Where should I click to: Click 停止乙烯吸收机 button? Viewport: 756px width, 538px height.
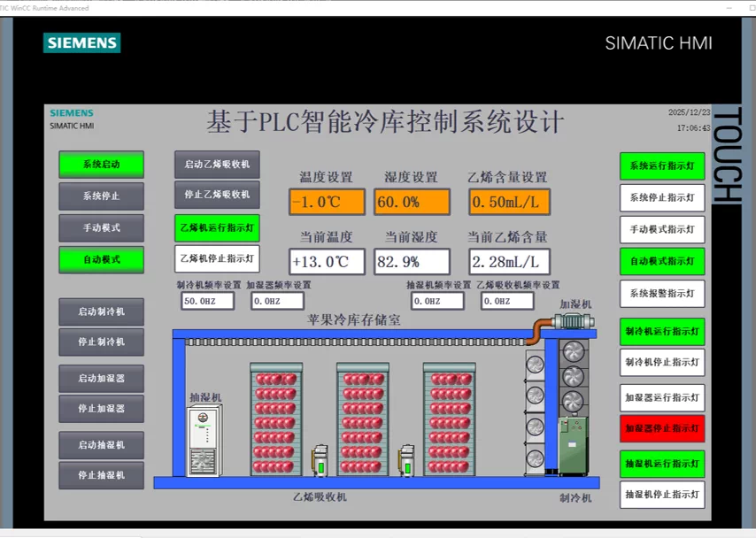(217, 195)
